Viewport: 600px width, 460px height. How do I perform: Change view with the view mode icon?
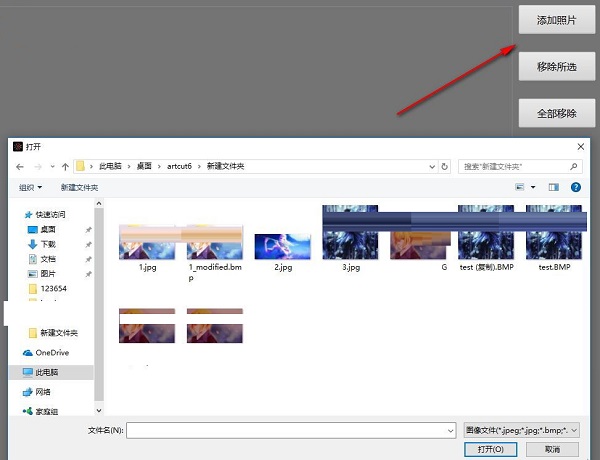point(519,187)
